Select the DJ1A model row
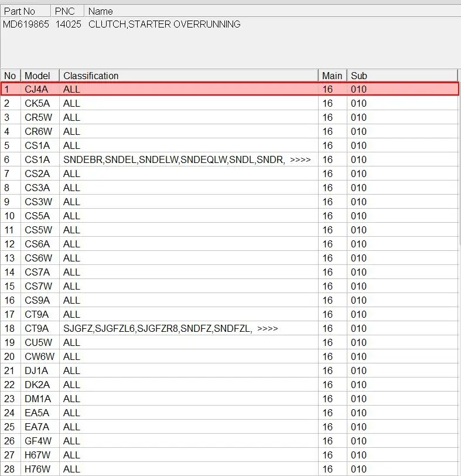The image size is (461, 476). 230,370
